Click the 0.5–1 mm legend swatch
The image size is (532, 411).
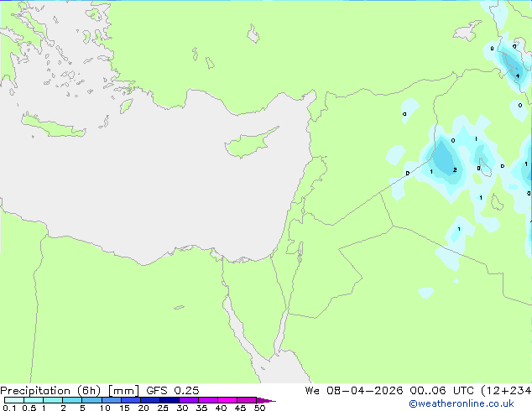(x=34, y=400)
